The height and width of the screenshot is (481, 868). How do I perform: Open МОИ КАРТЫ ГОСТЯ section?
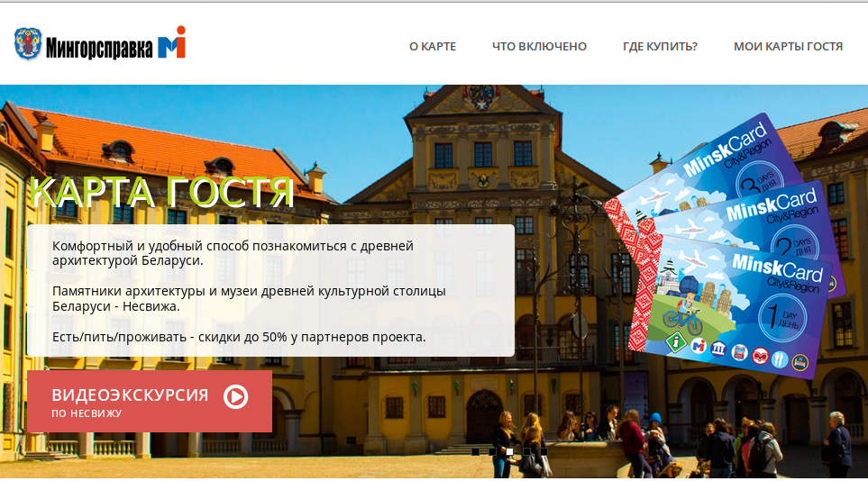pyautogui.click(x=788, y=47)
